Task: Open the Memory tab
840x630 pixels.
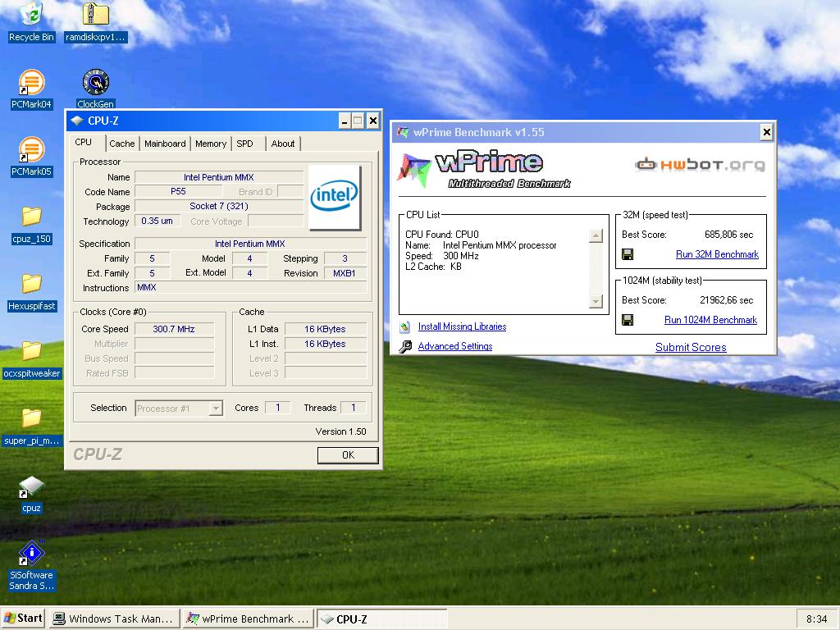Action: (x=211, y=144)
